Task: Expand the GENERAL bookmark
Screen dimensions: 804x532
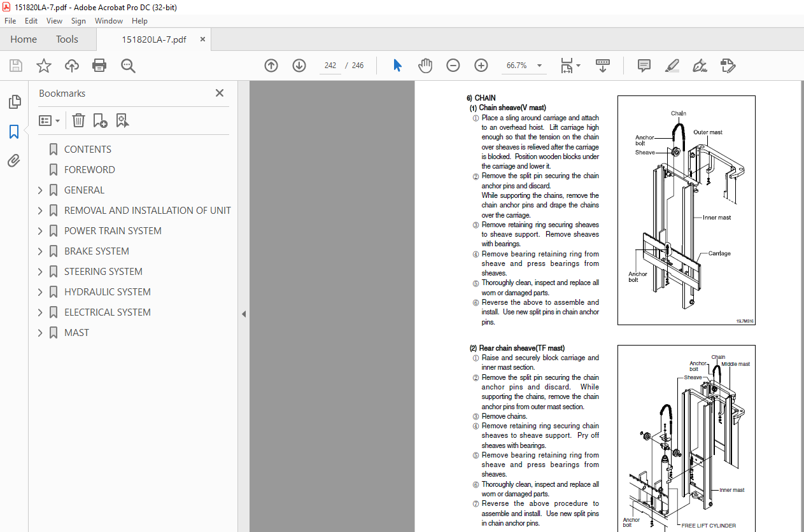Action: pos(40,190)
